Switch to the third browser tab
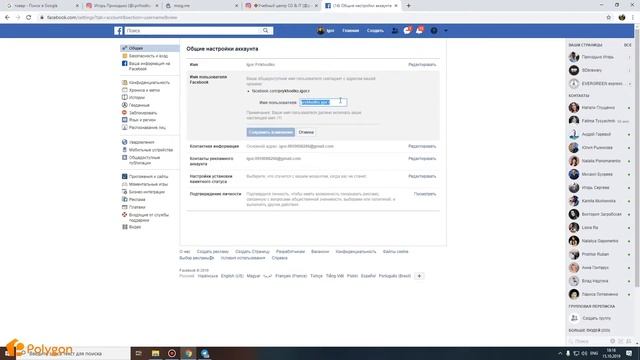This screenshot has width=640, height=360. pyautogui.click(x=202, y=6)
